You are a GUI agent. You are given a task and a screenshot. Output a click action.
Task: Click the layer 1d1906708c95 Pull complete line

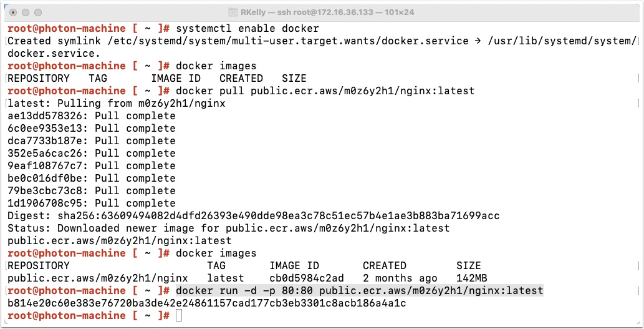[x=92, y=203]
